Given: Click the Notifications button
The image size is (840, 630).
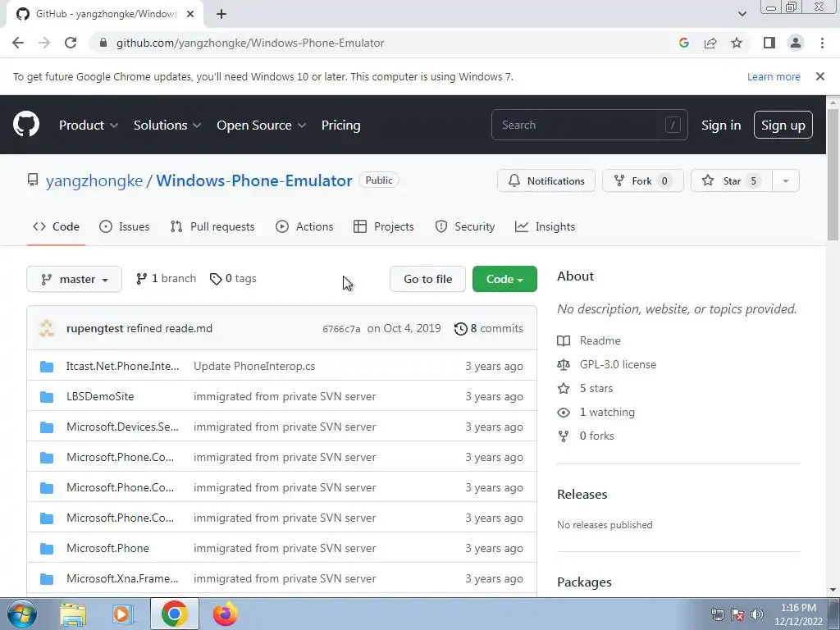Looking at the screenshot, I should pyautogui.click(x=546, y=181).
